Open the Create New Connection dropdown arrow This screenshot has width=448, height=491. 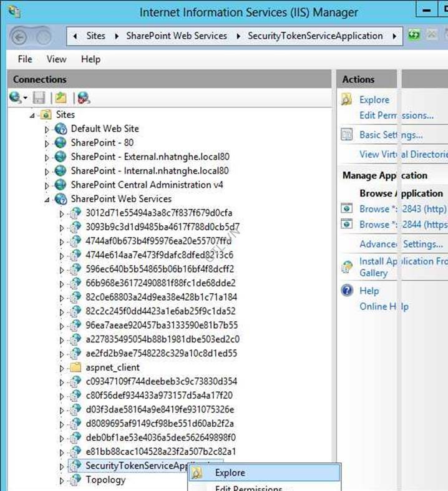click(x=25, y=99)
